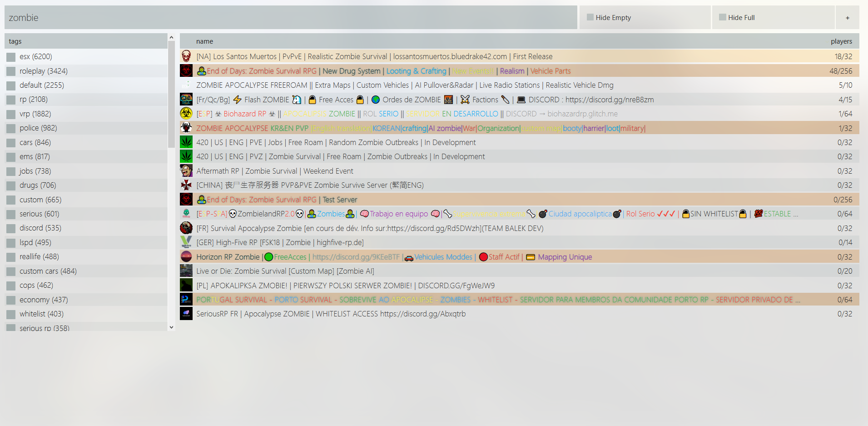Click the icon of FR Survival Apocalypse Zombie
868x426 pixels.
(x=186, y=228)
